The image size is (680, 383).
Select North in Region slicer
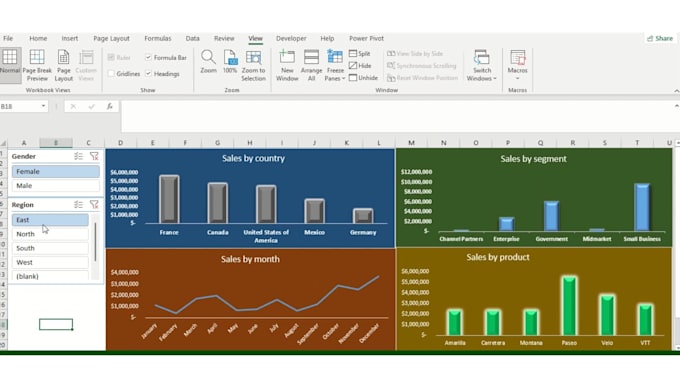(50, 234)
